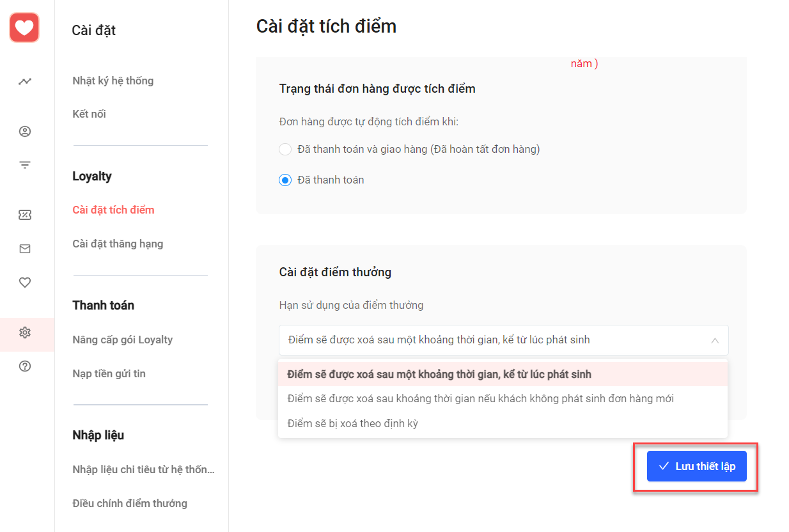Open the analytics trend line icon
The height and width of the screenshot is (532, 789).
pos(25,81)
